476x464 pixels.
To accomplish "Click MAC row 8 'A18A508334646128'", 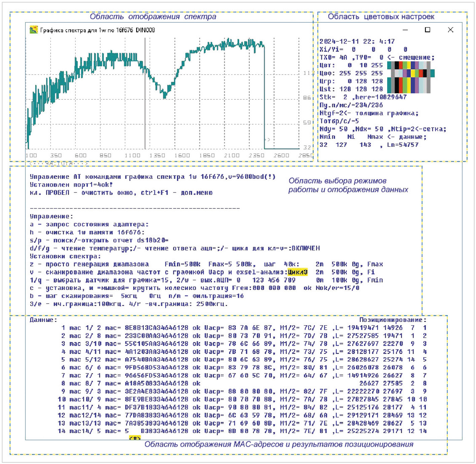I will [x=156, y=383].
